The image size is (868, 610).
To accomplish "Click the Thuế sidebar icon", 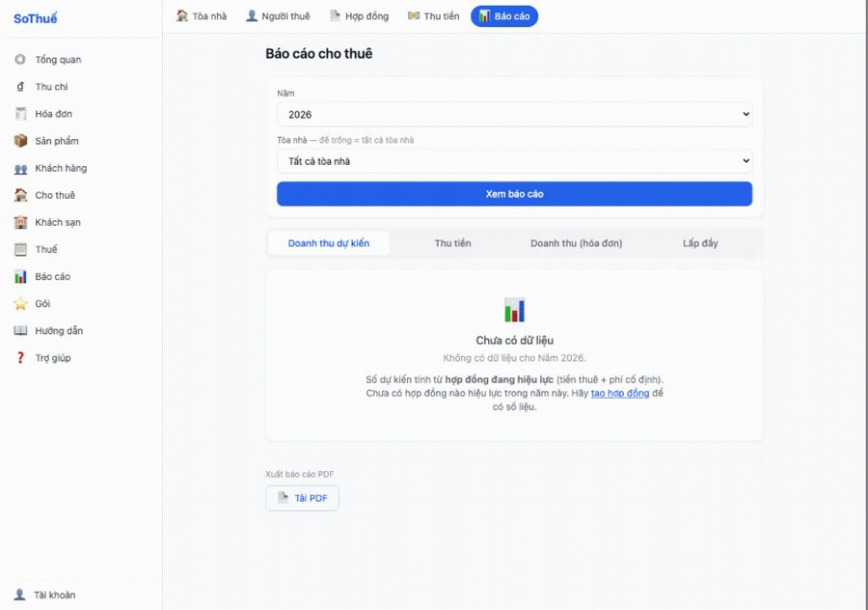I will (x=20, y=249).
